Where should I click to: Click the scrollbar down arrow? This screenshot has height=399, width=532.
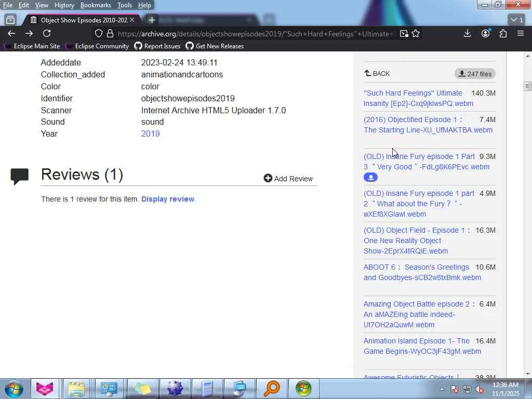(x=527, y=374)
